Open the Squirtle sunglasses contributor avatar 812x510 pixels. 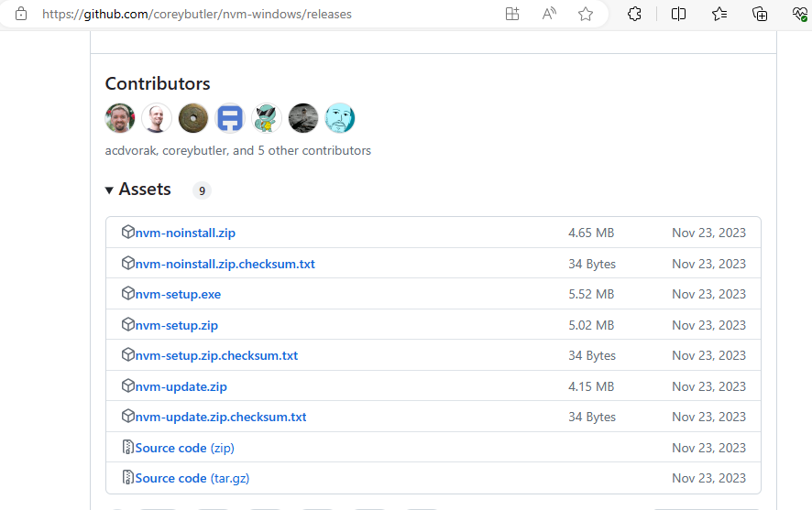click(267, 118)
